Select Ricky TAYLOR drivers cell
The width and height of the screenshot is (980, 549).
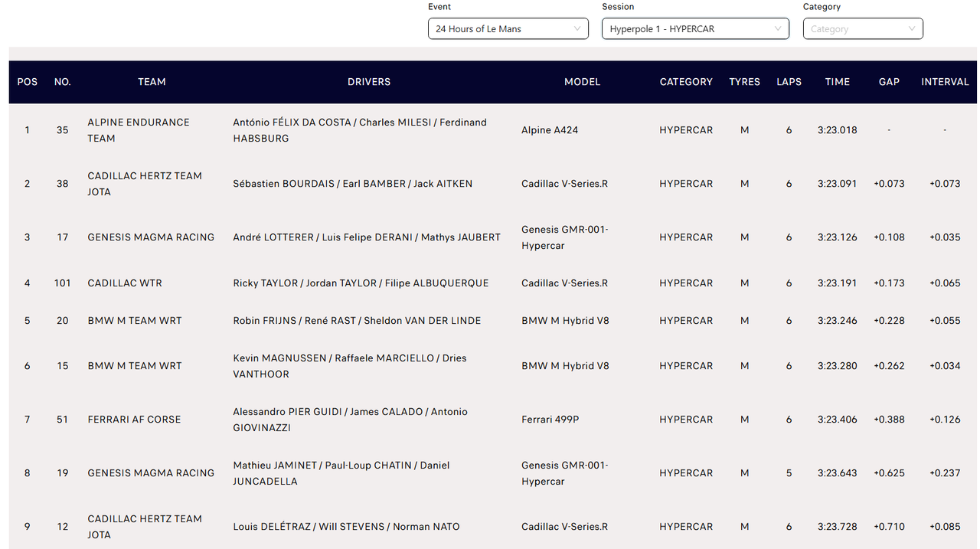tap(361, 283)
